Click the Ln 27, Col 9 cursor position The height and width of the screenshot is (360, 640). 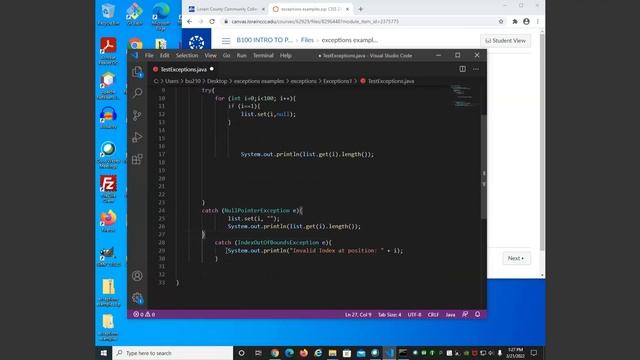click(358, 315)
